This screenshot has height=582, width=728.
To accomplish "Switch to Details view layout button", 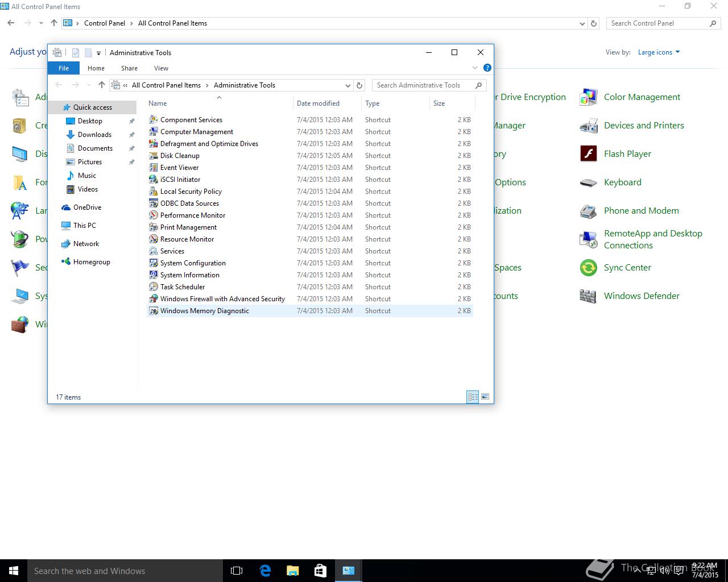I will point(473,397).
